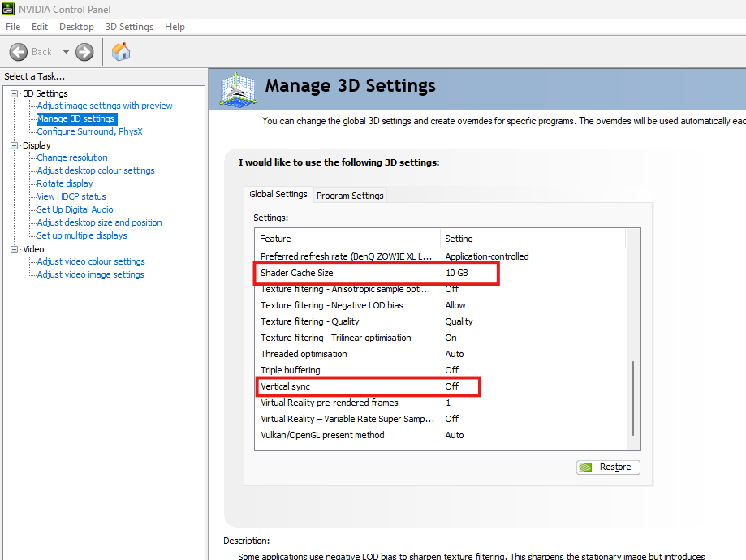The height and width of the screenshot is (560, 746).
Task: Open the Back history dropdown arrow
Action: tap(66, 52)
